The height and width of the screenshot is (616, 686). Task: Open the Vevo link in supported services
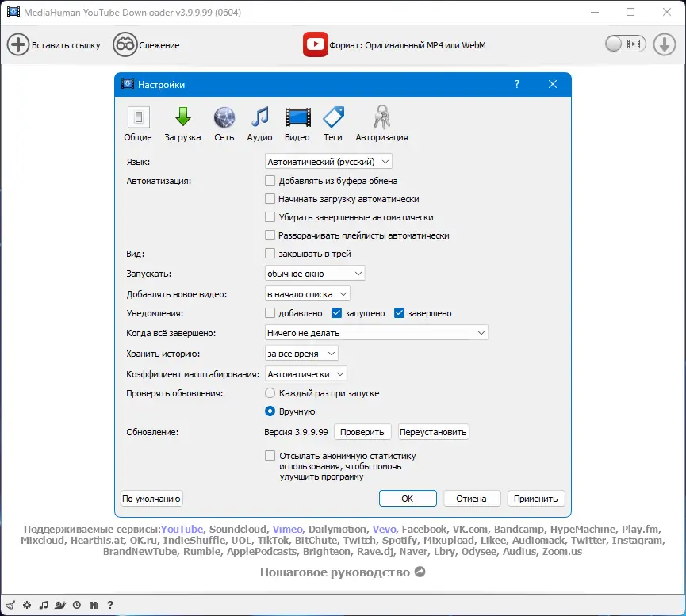[x=384, y=529]
